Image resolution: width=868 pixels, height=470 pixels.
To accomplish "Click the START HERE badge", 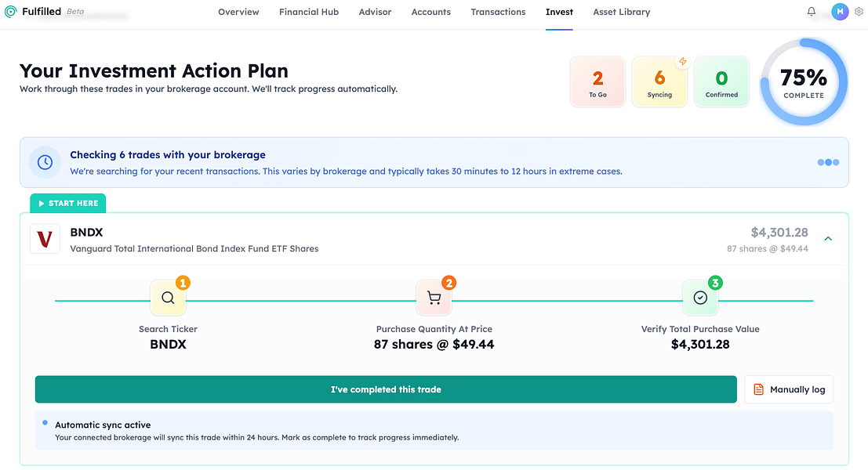I will pyautogui.click(x=68, y=204).
